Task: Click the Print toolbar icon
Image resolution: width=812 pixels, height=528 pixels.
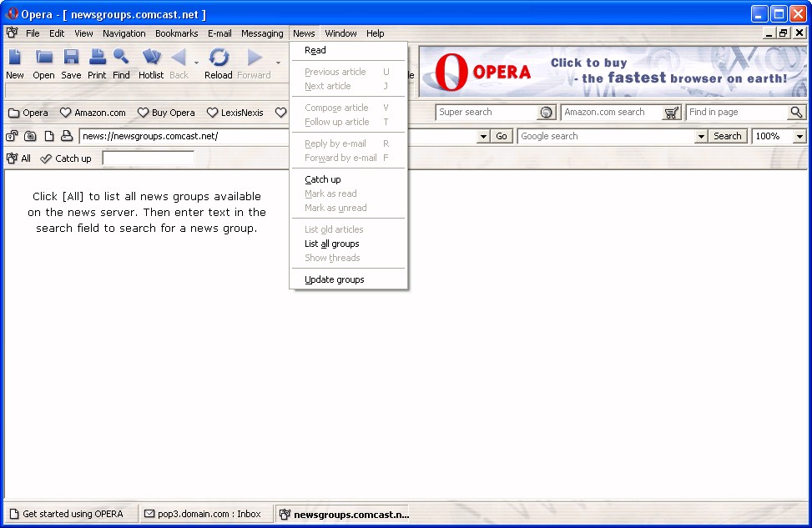Action: pos(98,58)
